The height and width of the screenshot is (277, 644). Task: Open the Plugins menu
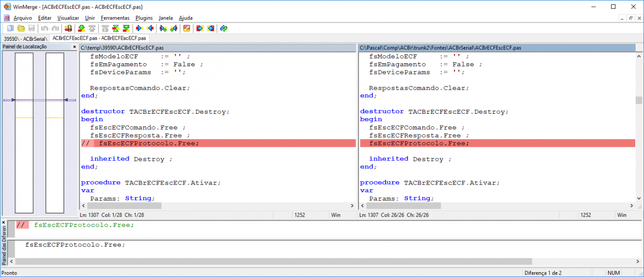[144, 18]
